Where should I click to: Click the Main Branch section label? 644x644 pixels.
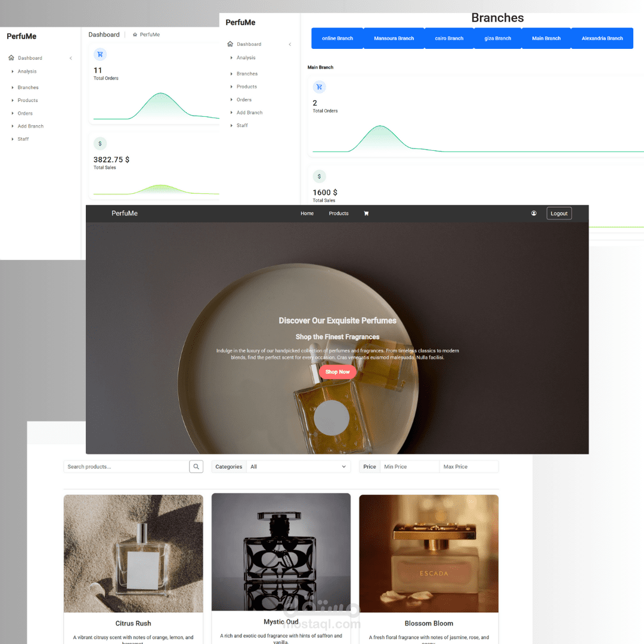tap(320, 67)
